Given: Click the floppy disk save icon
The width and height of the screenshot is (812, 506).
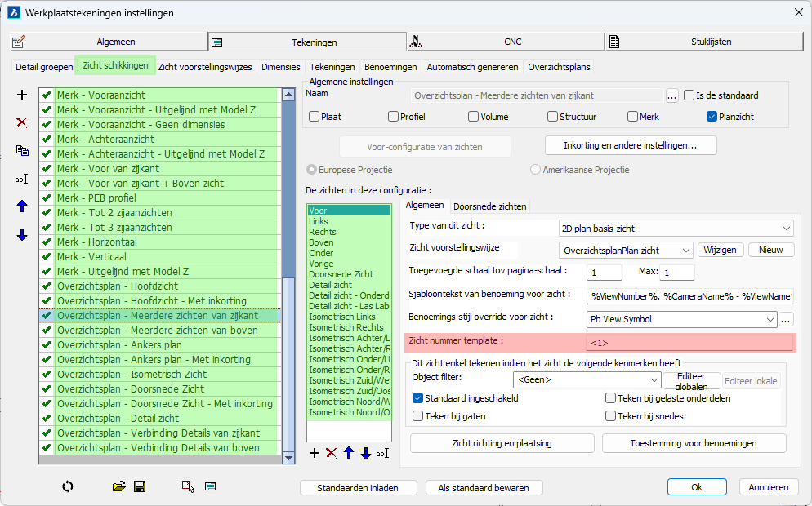Looking at the screenshot, I should coord(140,486).
